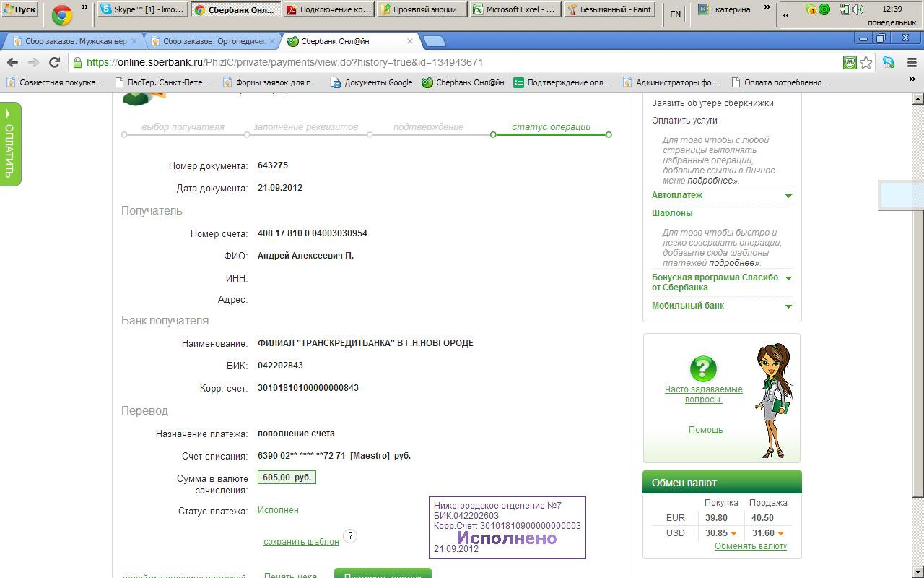Switch to Skype in the taskbar

142,10
